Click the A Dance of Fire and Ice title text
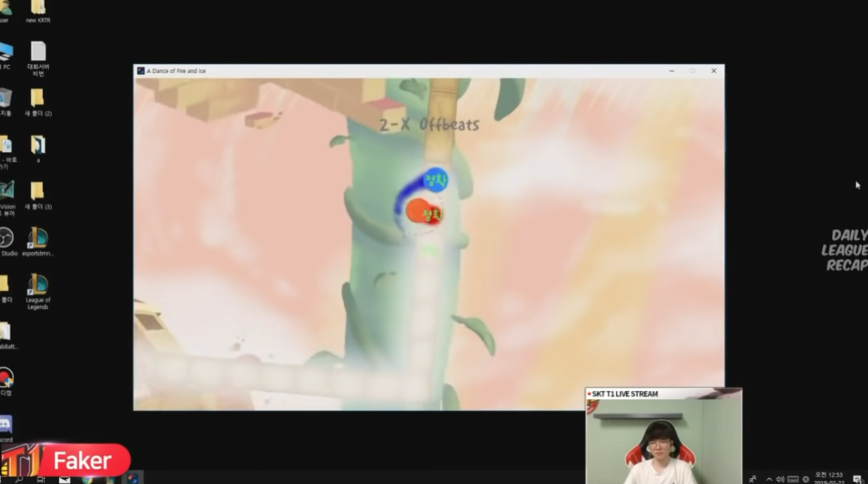868x484 pixels. coord(176,71)
